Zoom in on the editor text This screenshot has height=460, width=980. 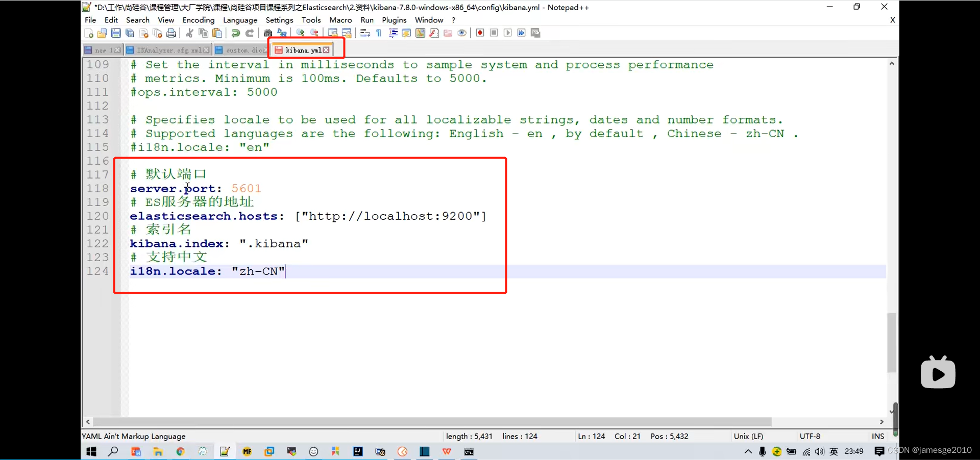click(300, 33)
